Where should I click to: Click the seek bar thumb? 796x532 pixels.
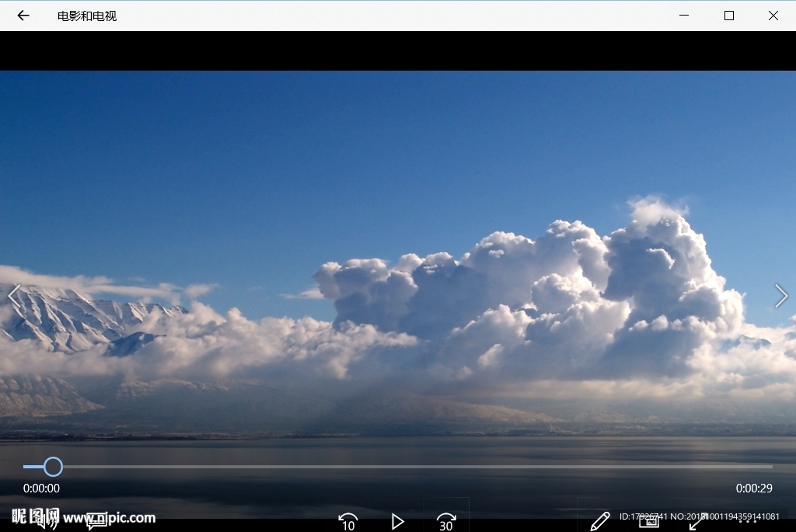[53, 467]
